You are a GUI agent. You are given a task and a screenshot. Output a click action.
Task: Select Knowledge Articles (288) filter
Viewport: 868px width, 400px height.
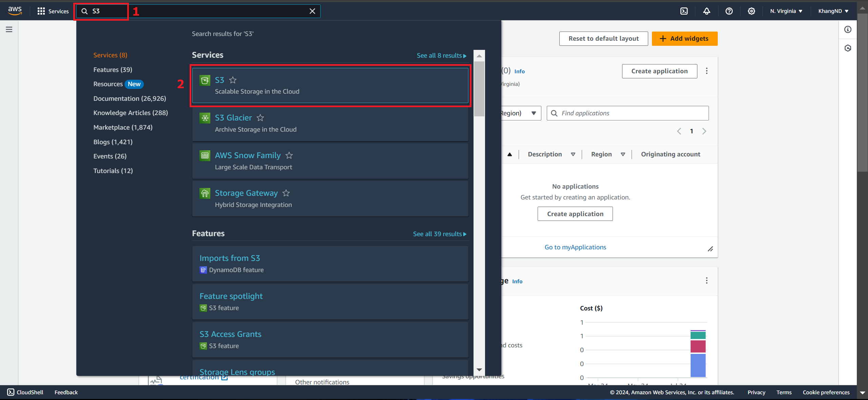pos(131,113)
